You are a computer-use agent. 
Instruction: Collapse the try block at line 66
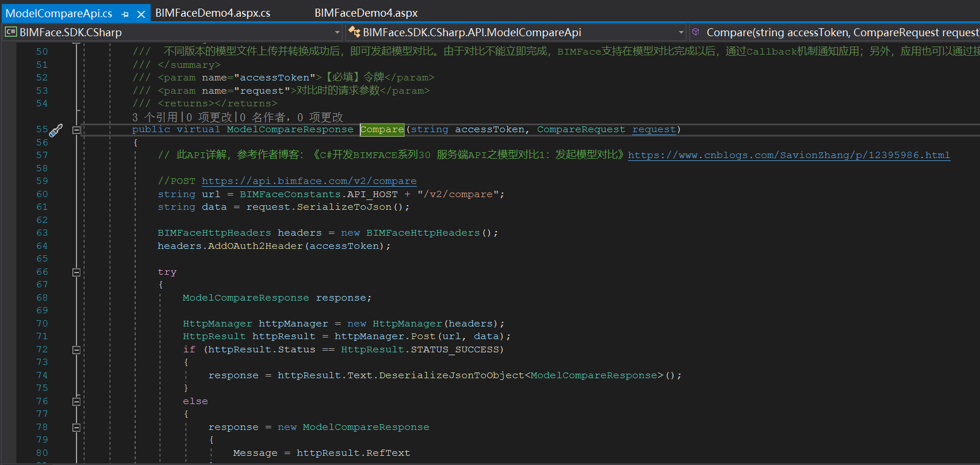pyautogui.click(x=76, y=272)
